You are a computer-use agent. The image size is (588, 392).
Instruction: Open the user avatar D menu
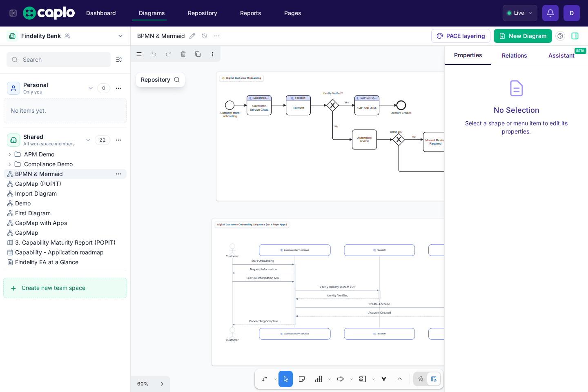coord(572,13)
